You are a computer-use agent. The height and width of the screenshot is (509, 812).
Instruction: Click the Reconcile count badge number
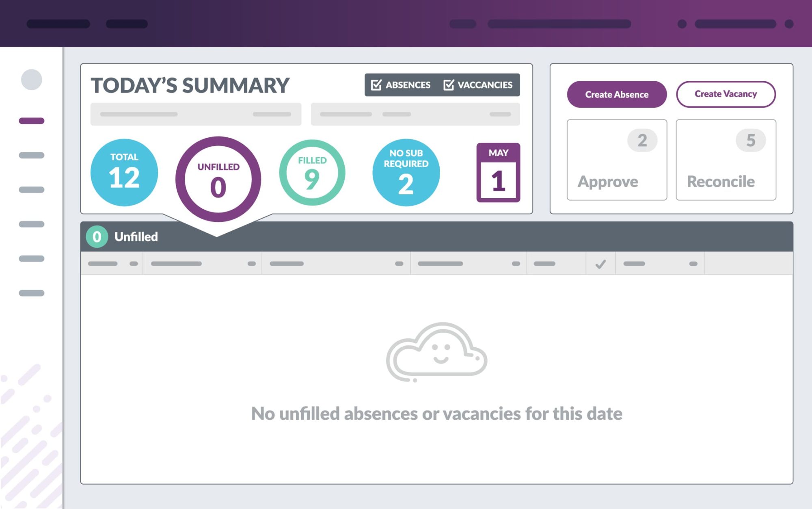coord(750,141)
